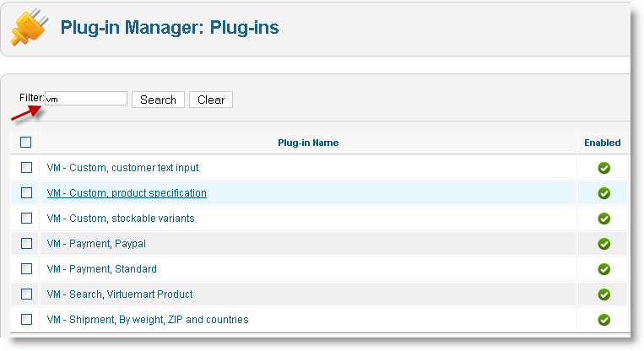Open VM - Custom, stockable variants link
Screen dimensions: 644x351
click(121, 219)
